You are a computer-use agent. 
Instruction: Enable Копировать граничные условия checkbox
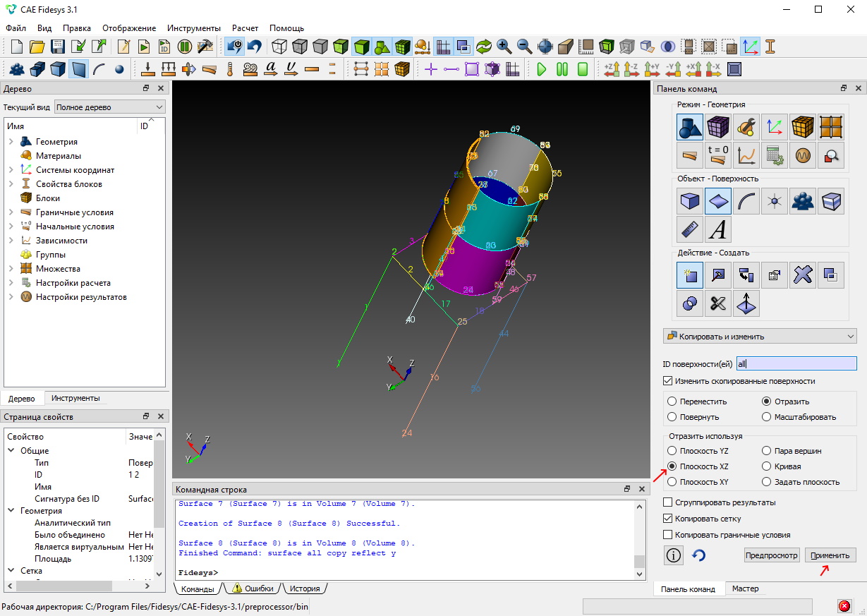click(x=668, y=535)
